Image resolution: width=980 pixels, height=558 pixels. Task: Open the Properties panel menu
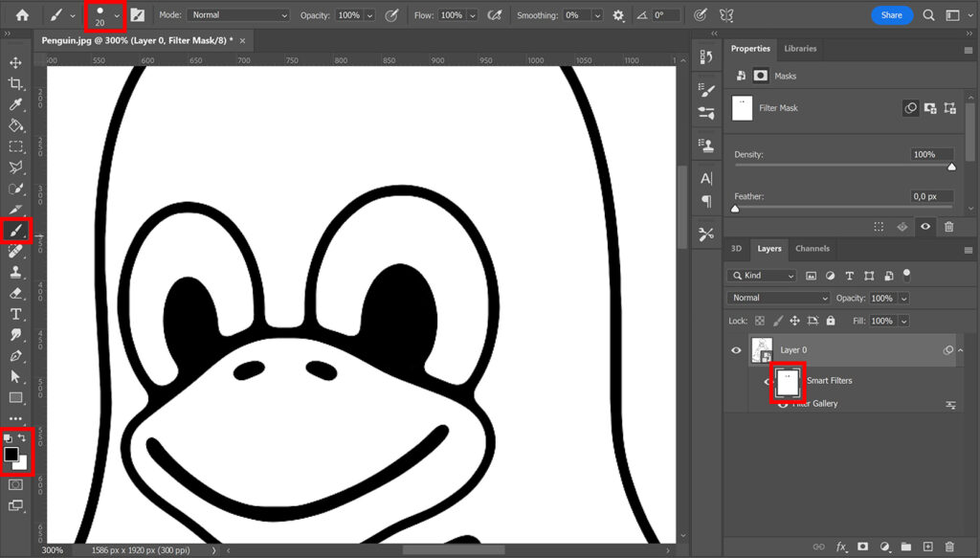969,50
